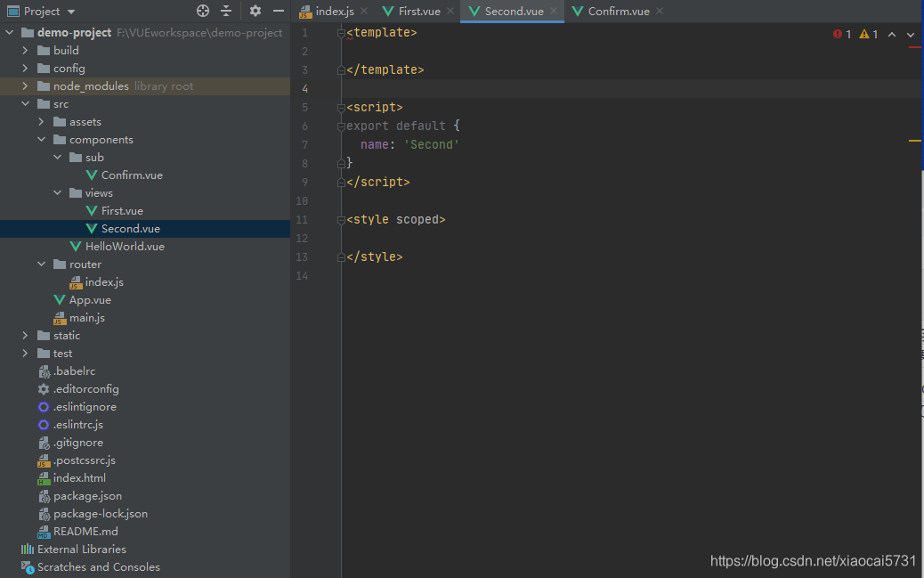Click the red error count indicator
Image resolution: width=924 pixels, height=578 pixels.
pyautogui.click(x=842, y=34)
